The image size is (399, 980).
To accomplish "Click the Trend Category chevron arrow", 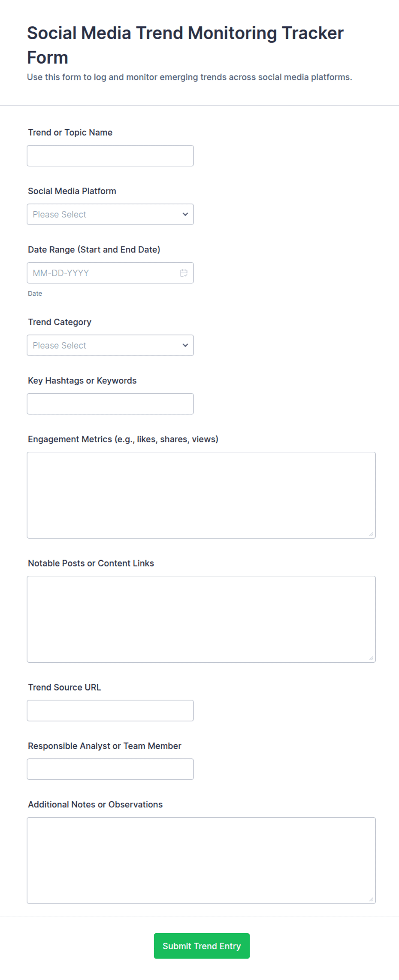I will [x=185, y=345].
